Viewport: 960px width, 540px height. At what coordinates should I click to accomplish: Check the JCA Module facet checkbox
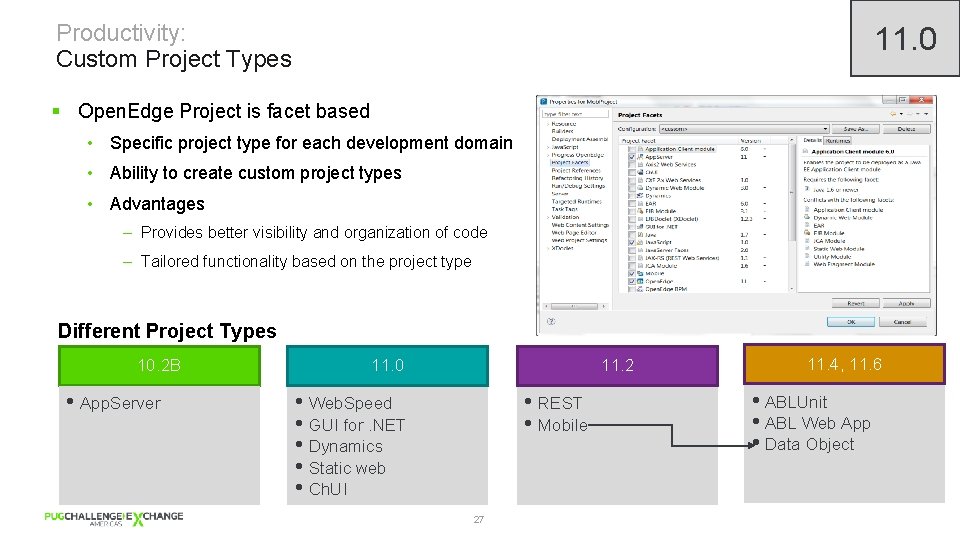click(x=632, y=266)
